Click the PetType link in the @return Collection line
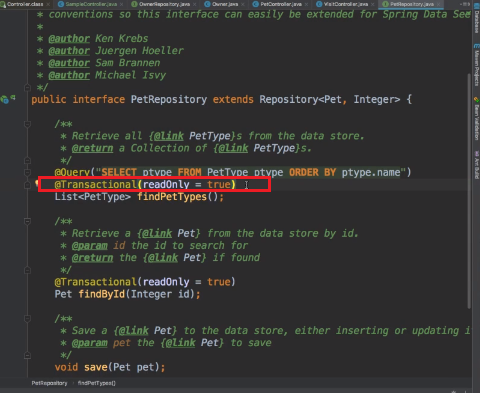 274,148
